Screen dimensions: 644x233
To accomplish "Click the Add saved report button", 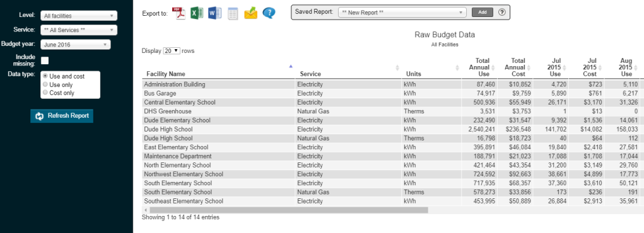I will 482,13.
